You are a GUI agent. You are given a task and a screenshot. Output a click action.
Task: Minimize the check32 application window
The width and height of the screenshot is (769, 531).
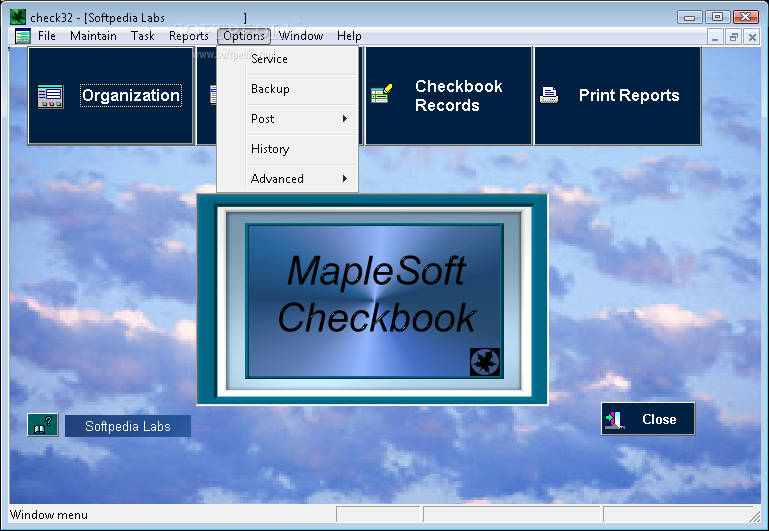pos(690,17)
